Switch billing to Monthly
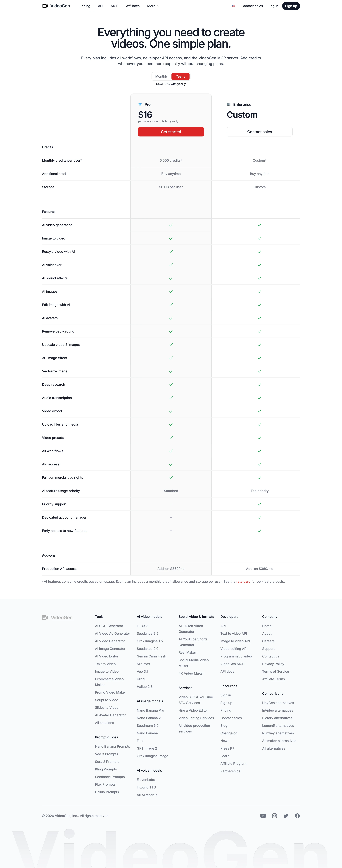Image resolution: width=342 pixels, height=868 pixels. (161, 77)
